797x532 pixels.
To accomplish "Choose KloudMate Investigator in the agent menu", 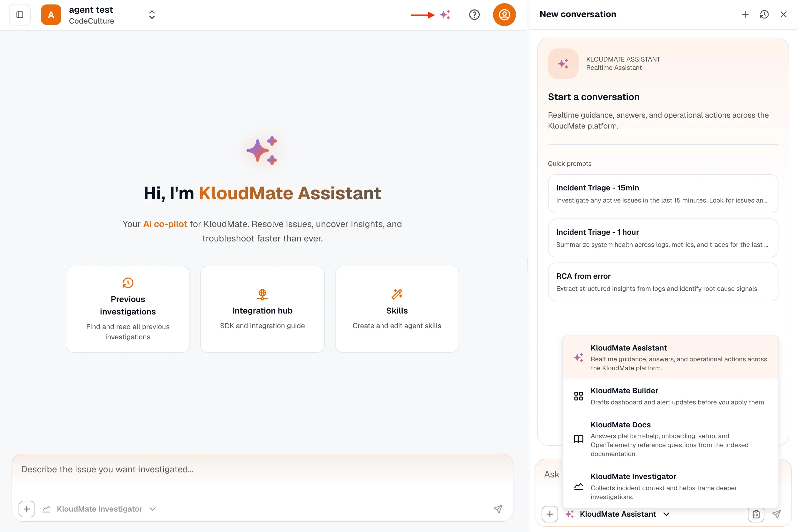I will pos(670,486).
